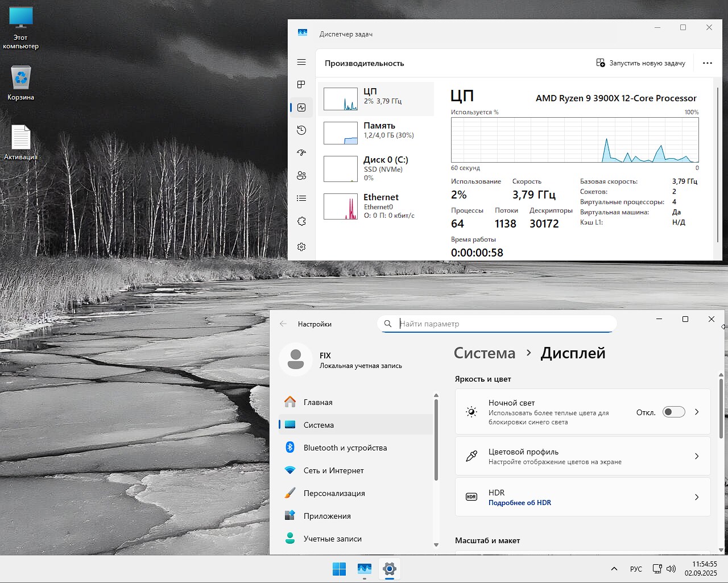Click the threads value 1138
This screenshot has width=728, height=583.
coord(506,224)
